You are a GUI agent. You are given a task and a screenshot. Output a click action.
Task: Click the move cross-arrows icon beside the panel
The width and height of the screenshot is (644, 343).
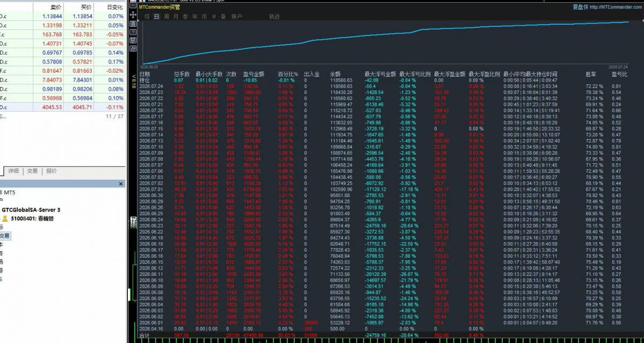click(x=133, y=15)
